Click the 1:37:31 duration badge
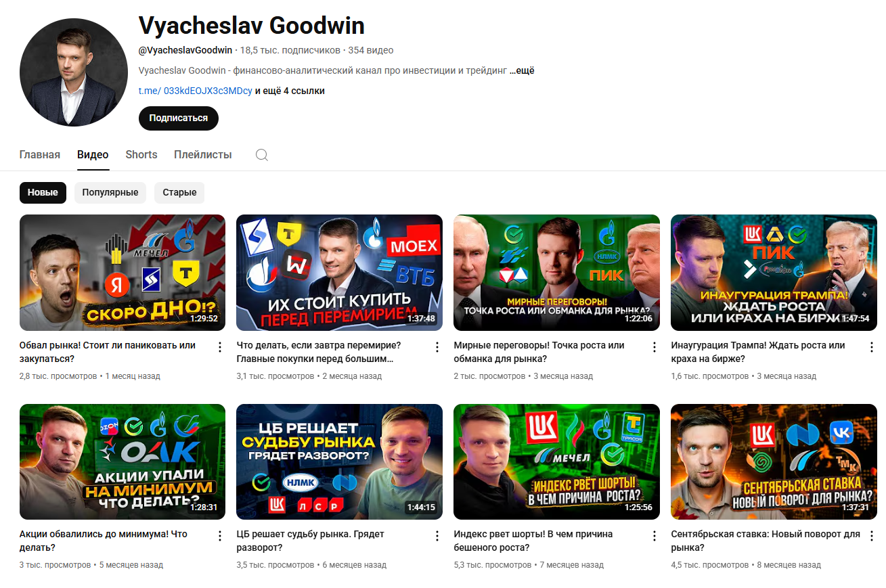886x588 pixels. point(856,507)
